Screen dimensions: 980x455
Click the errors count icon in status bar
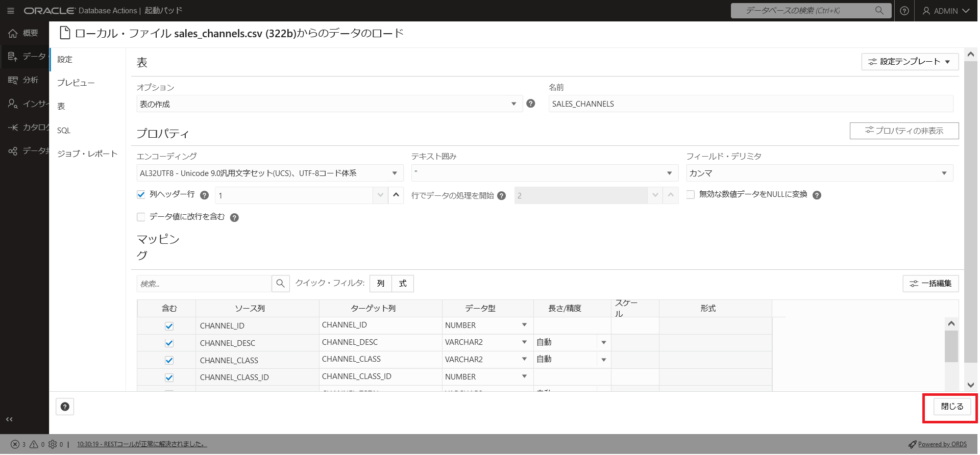click(x=15, y=444)
